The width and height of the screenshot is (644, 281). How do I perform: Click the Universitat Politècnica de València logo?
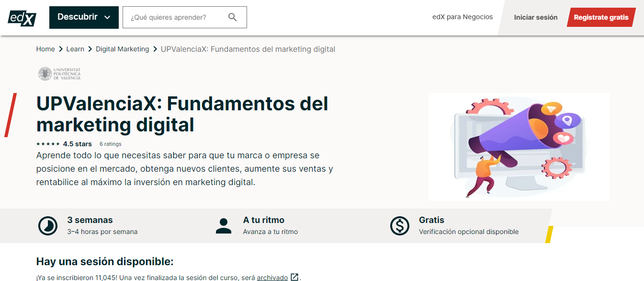pyautogui.click(x=59, y=74)
